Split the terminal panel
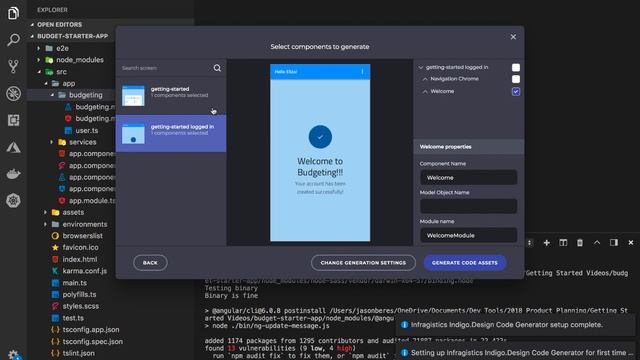Screen dimensions: 640x360 [x=563, y=243]
